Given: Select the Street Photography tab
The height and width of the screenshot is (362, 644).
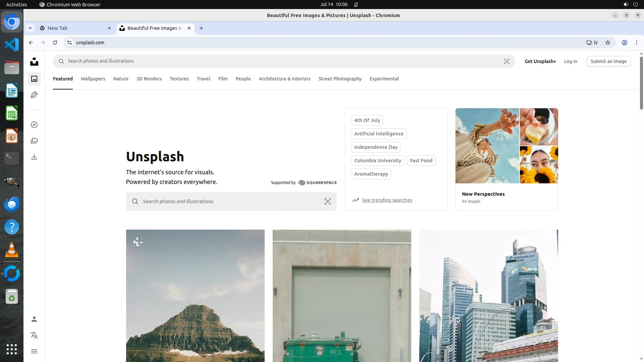Looking at the screenshot, I should coord(340,79).
